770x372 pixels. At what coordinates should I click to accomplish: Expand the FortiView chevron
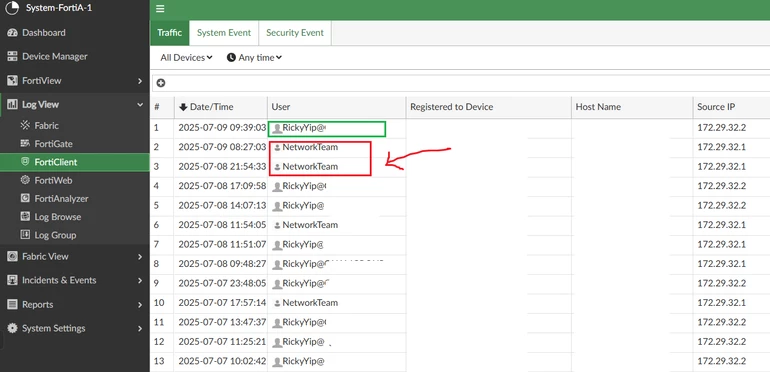pyautogui.click(x=140, y=81)
